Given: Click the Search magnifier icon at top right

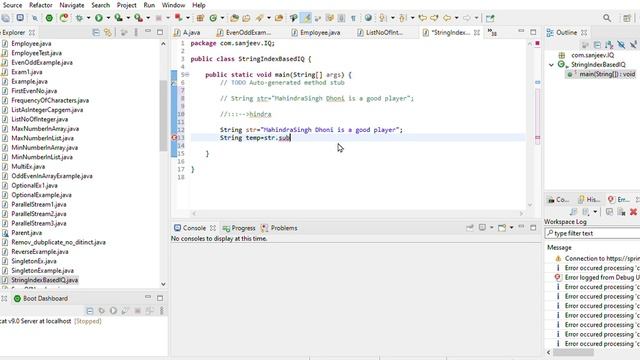Looking at the screenshot, I should (x=607, y=18).
